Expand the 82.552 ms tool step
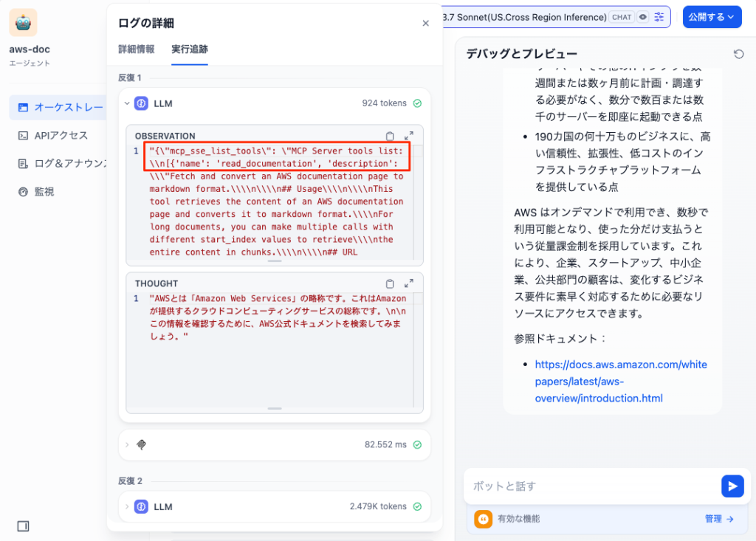756x541 pixels. [x=127, y=444]
